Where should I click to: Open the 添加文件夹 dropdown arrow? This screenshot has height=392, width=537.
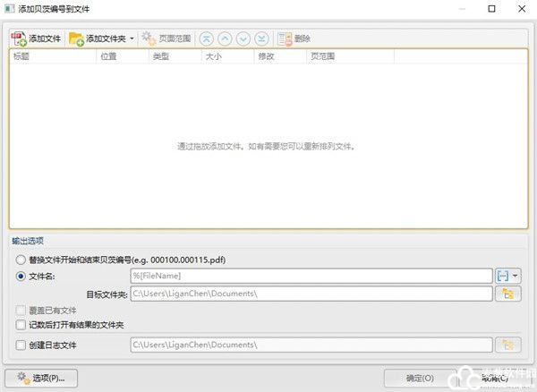click(132, 39)
